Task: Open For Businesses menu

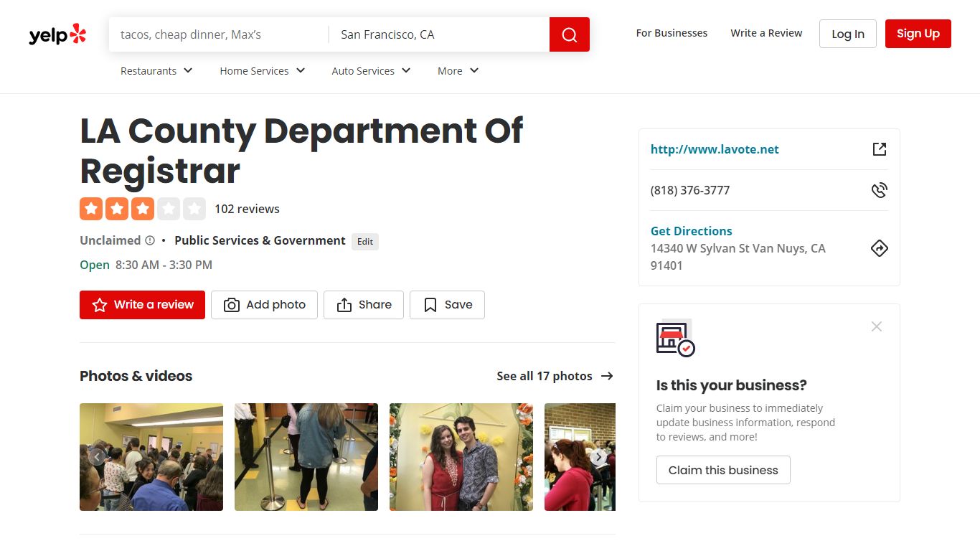Action: (x=672, y=33)
